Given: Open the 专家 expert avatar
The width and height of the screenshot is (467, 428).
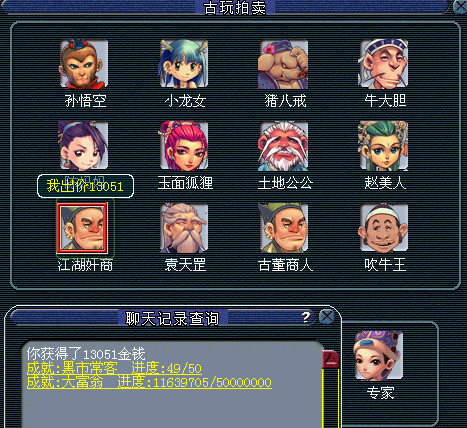Looking at the screenshot, I should pos(378,355).
